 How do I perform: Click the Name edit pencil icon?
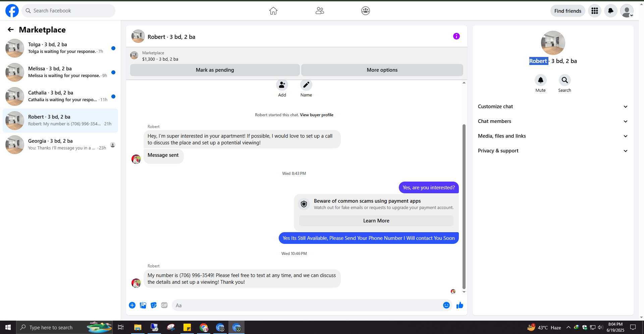306,85
